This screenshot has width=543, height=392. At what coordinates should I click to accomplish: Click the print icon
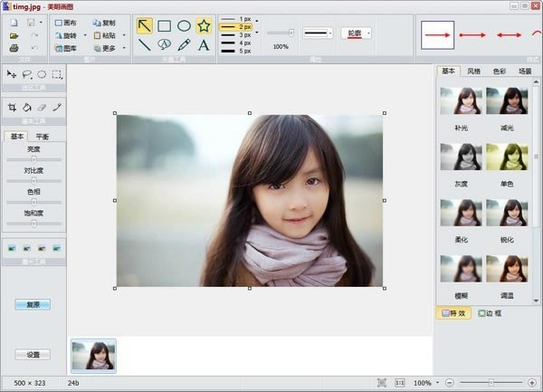[13, 48]
